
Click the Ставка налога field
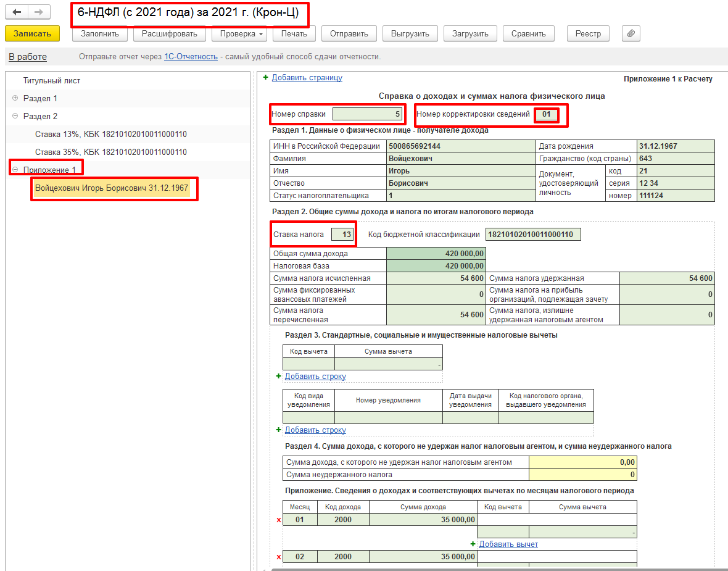pos(342,235)
